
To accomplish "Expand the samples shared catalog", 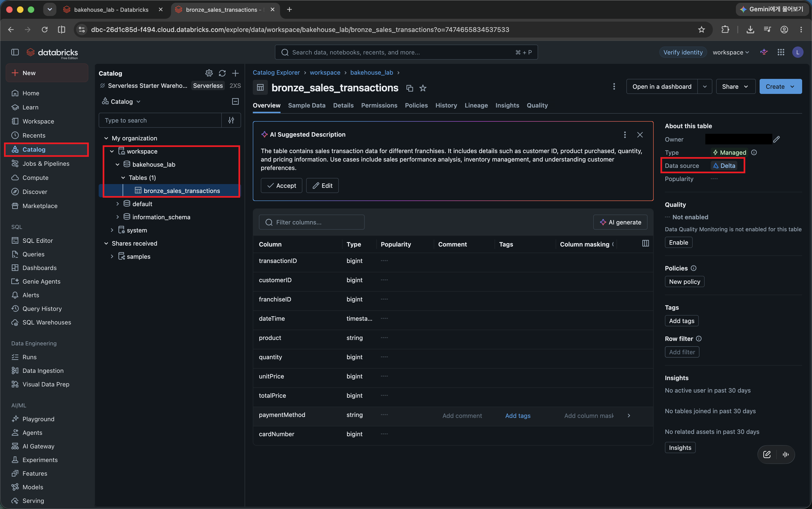I will [x=112, y=257].
